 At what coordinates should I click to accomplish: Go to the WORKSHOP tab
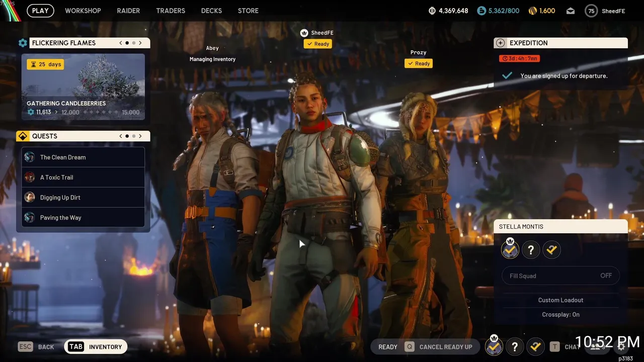pos(83,11)
